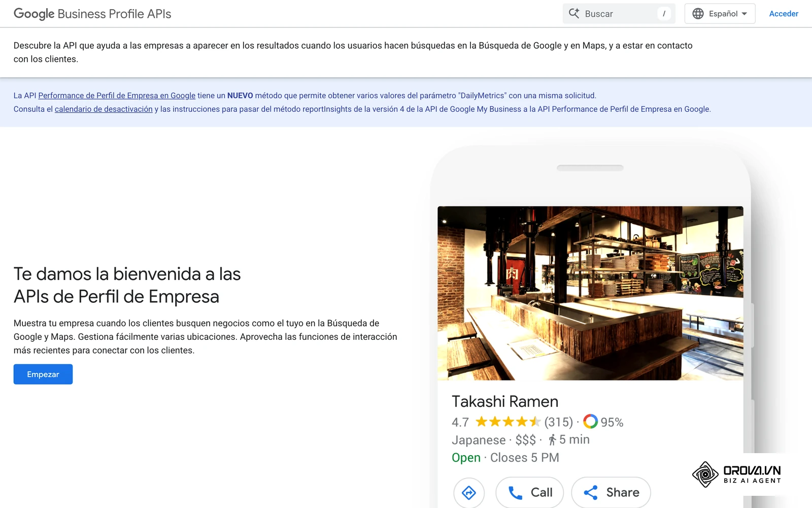Click the 95% circular score icon
Screen dimensions: 812x508
(x=590, y=421)
